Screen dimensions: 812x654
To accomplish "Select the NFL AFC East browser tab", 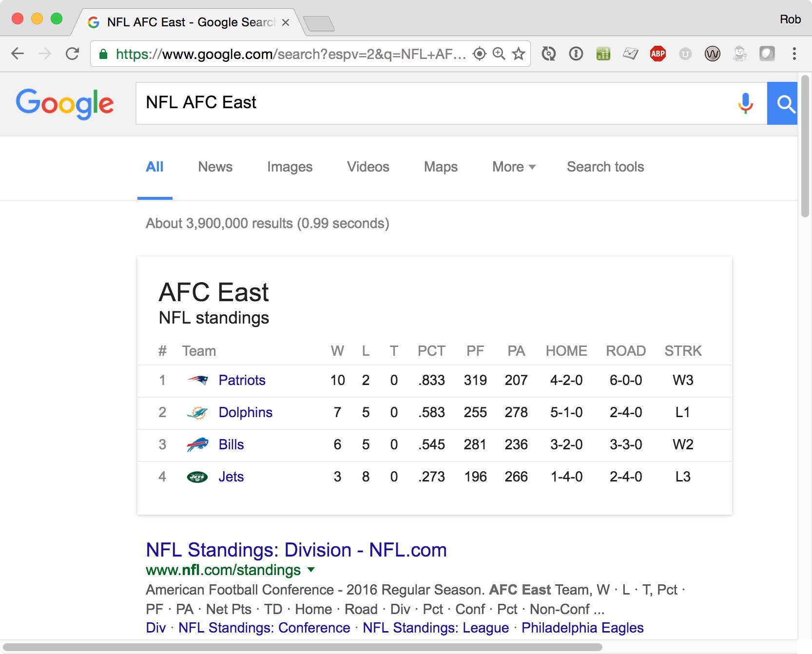I will (x=188, y=22).
